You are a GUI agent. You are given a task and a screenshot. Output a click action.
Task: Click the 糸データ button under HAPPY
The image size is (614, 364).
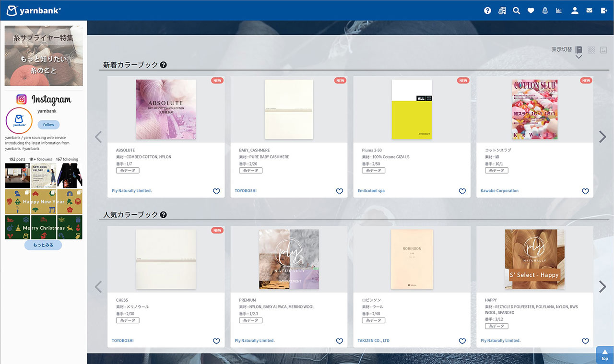click(x=496, y=326)
